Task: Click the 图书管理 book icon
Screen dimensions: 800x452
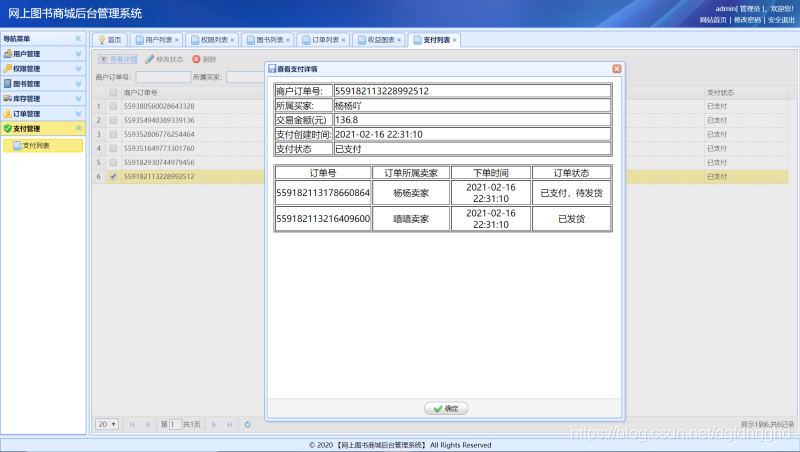Action: pos(8,84)
